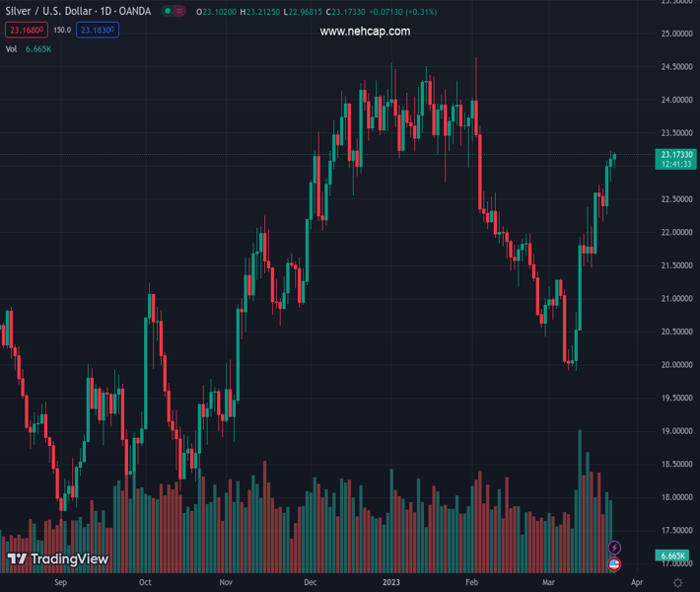This screenshot has width=700, height=592.
Task: Click the blue 23.1830 buy price button
Action: click(x=99, y=30)
